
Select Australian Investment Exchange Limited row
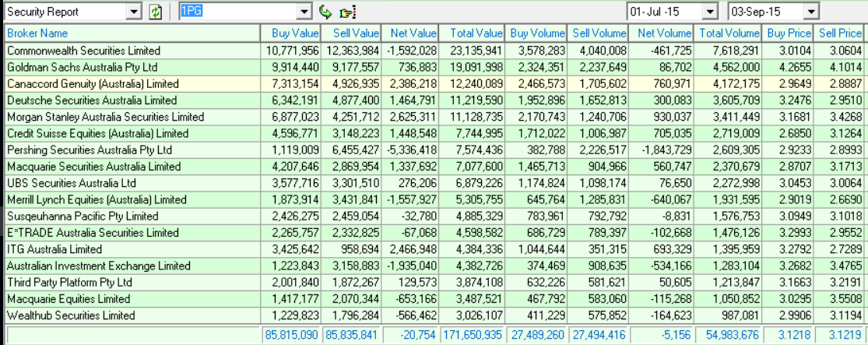pos(434,266)
